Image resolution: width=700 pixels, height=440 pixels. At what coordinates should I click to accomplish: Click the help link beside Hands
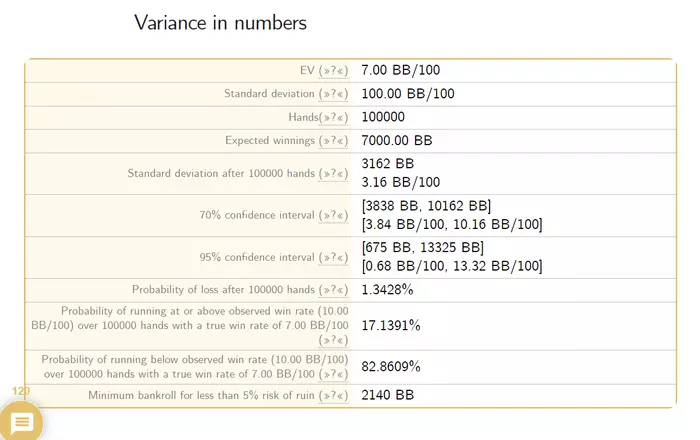click(333, 118)
